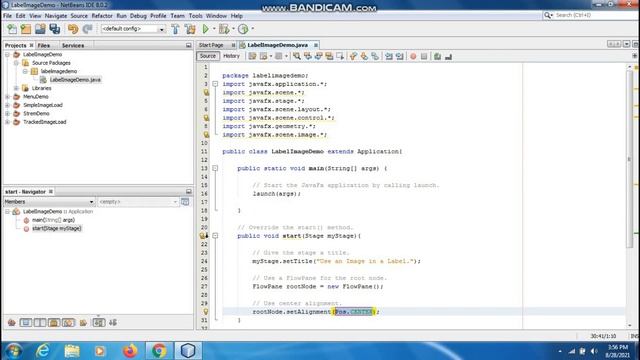This screenshot has width=640, height=360.
Task: Expand the Libraries node
Action: click(x=16, y=88)
